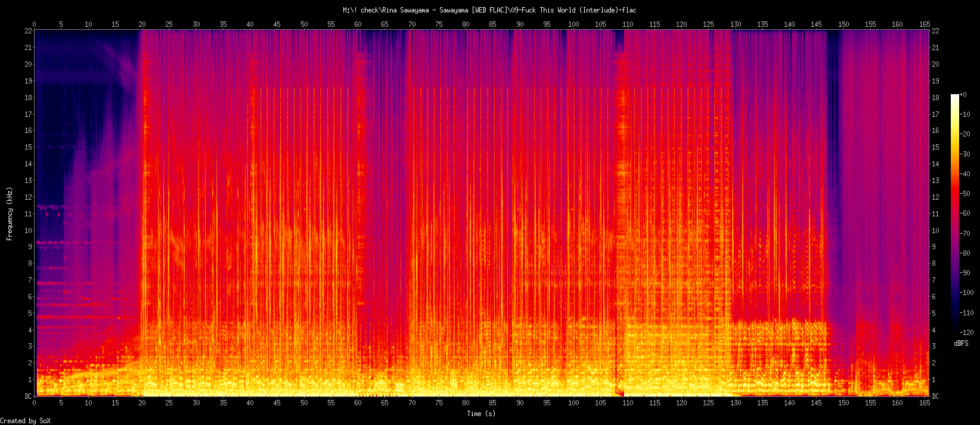The width and height of the screenshot is (980, 425).
Task: Click '22' on the right frequency axis
Action: [x=936, y=31]
